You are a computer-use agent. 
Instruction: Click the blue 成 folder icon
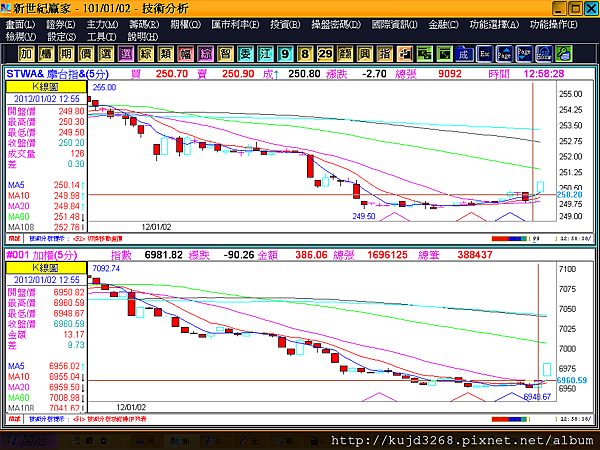point(464,54)
